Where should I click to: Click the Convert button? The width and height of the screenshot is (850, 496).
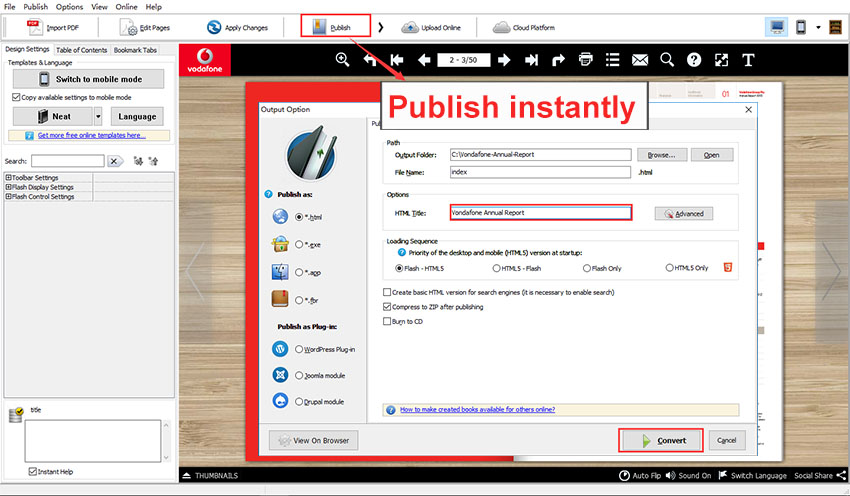pyautogui.click(x=661, y=440)
